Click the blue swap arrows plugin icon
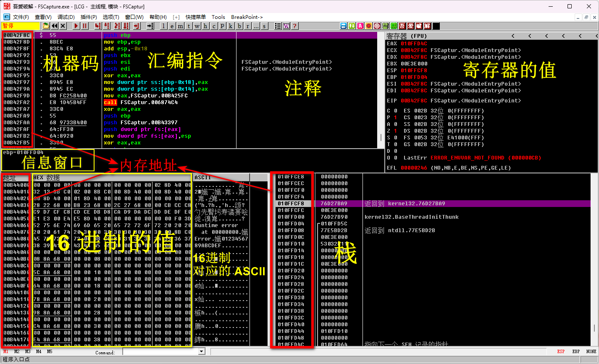The width and height of the screenshot is (599, 364). point(344,26)
